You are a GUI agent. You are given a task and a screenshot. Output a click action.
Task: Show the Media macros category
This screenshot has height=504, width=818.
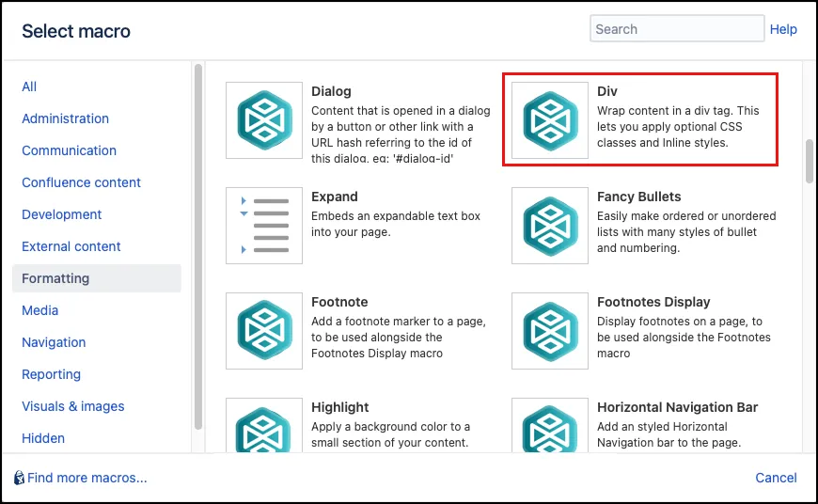pyautogui.click(x=40, y=310)
